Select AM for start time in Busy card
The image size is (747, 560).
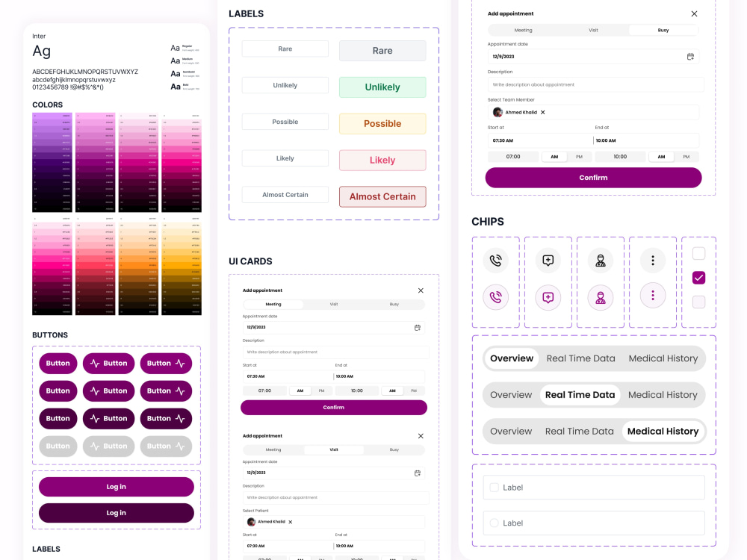click(x=554, y=157)
